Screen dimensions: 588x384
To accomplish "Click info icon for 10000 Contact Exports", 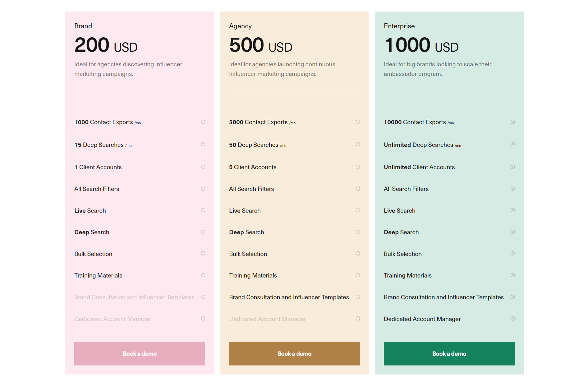I will (x=512, y=122).
